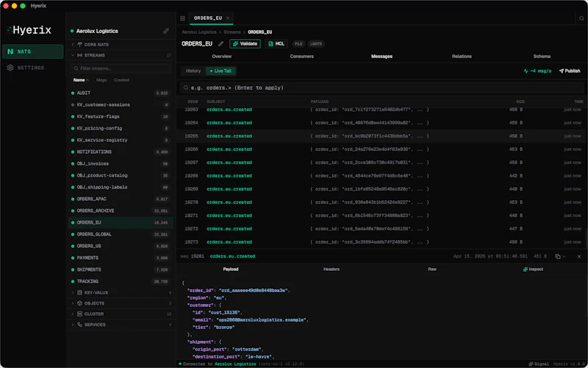The width and height of the screenshot is (588, 368).
Task: Sort streams by Name
Action: click(x=81, y=80)
